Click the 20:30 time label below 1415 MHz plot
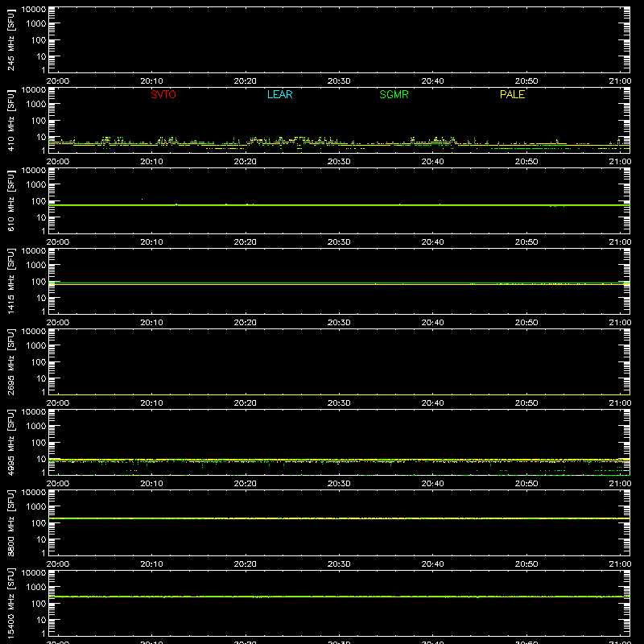This screenshot has width=644, height=644. (339, 323)
